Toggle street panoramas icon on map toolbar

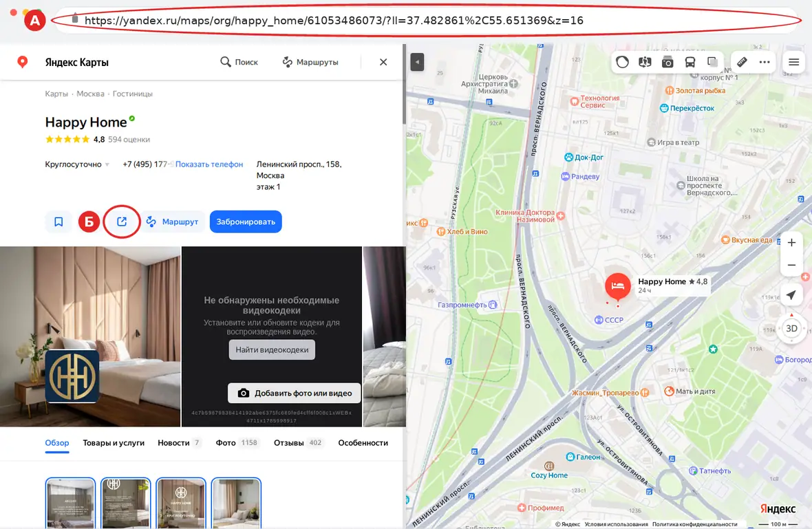[x=645, y=62]
